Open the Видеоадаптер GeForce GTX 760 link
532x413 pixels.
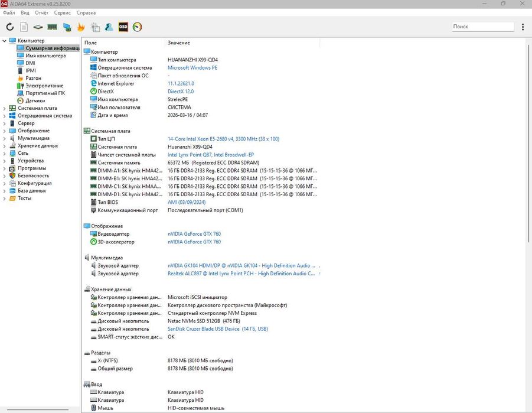(194, 233)
